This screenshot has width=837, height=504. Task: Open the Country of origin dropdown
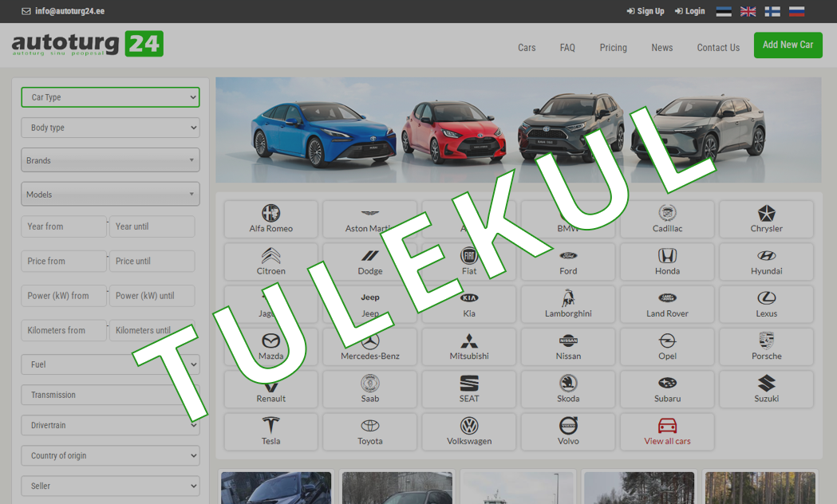pyautogui.click(x=110, y=455)
